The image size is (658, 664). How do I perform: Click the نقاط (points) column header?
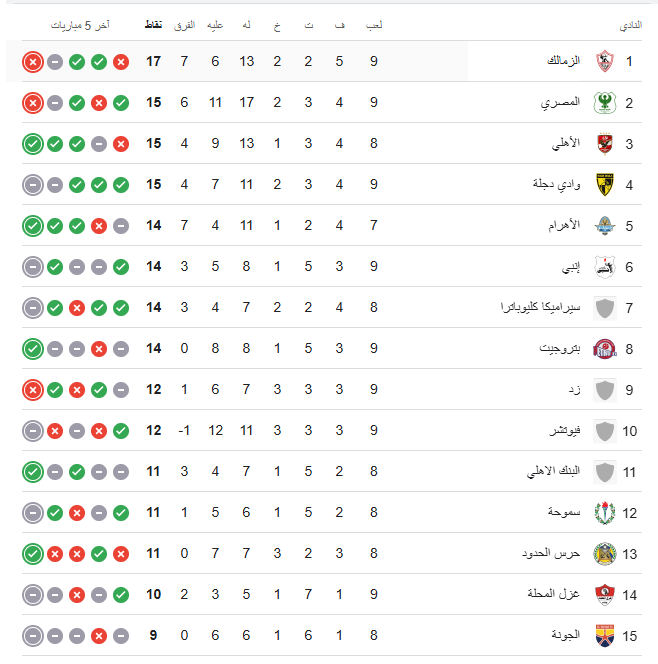pyautogui.click(x=155, y=24)
